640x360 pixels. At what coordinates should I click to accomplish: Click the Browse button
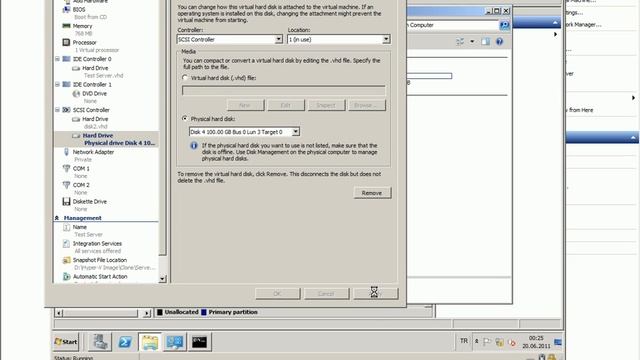point(367,105)
